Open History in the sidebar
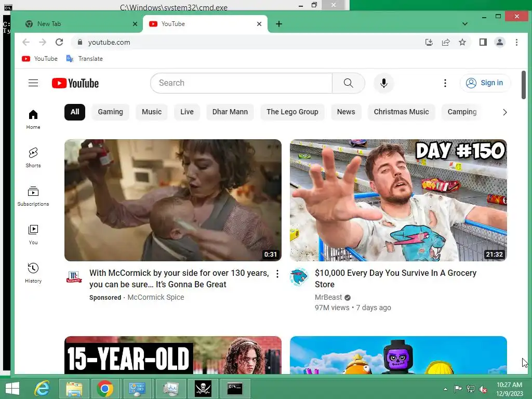Viewport: 532px width, 399px height. pos(33,273)
